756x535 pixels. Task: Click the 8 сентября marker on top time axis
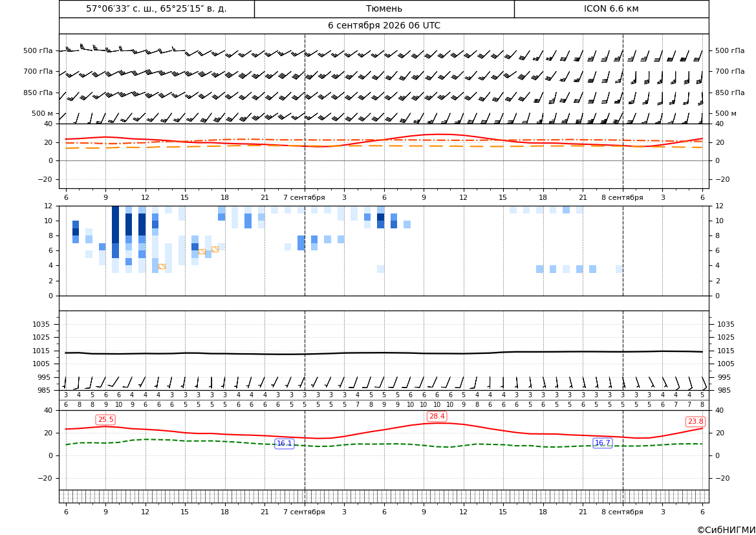pyautogui.click(x=622, y=197)
